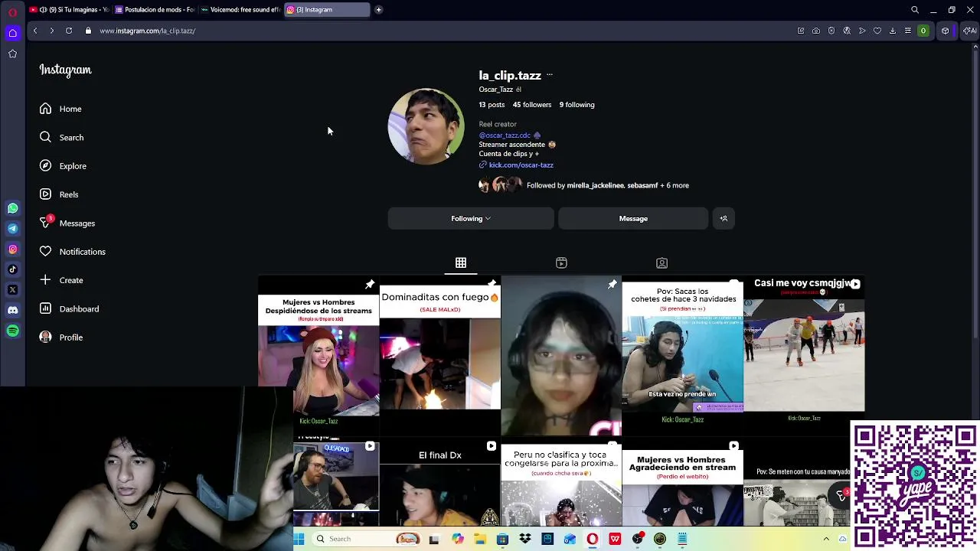View the 45 followers list
The width and height of the screenshot is (980, 551).
[532, 105]
